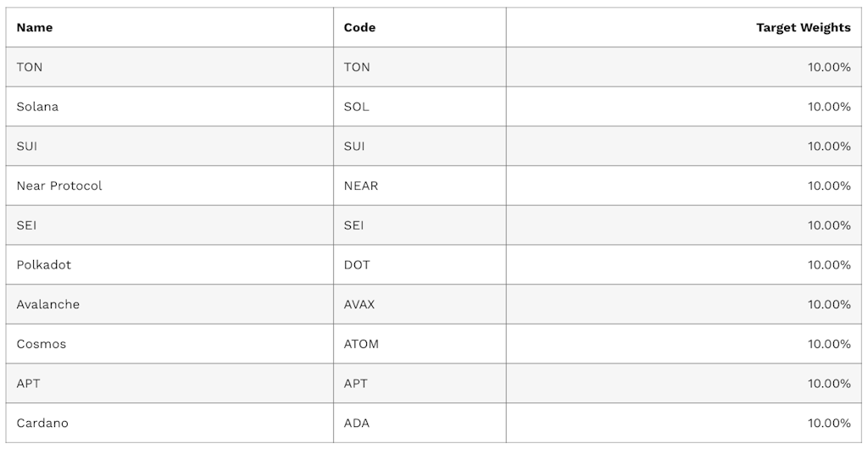
Task: Click the Code column header
Action: (x=359, y=27)
